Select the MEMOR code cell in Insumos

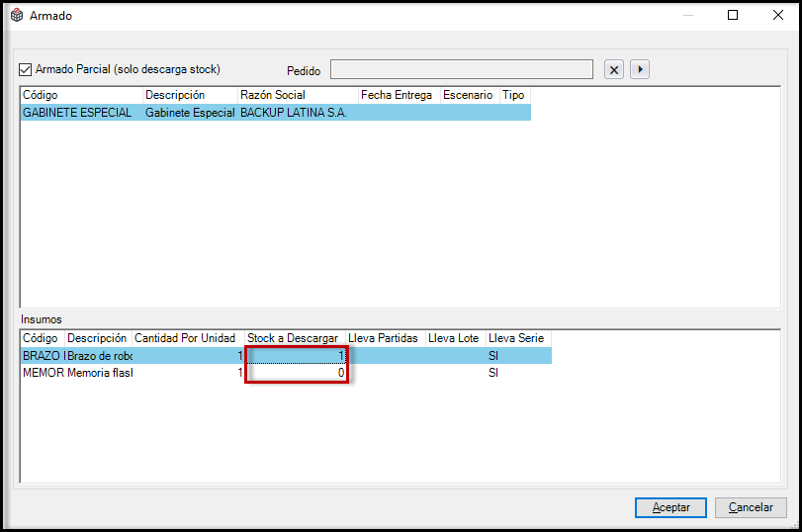43,373
